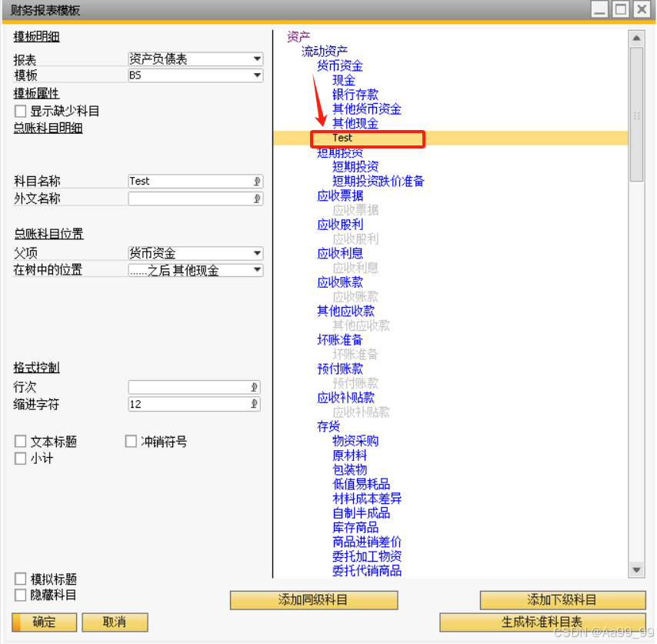The image size is (657, 644).
Task: Click scrollbar up arrow in tree
Action: 636,38
